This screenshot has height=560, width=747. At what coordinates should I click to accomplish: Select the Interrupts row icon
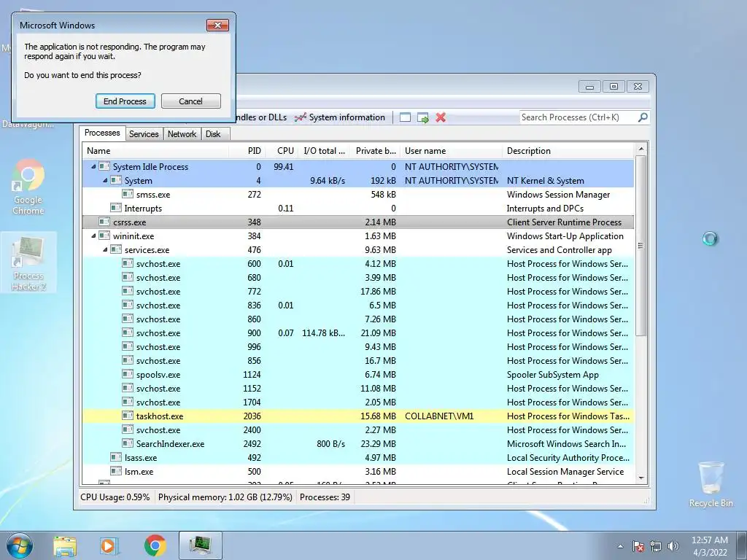pyautogui.click(x=116, y=208)
